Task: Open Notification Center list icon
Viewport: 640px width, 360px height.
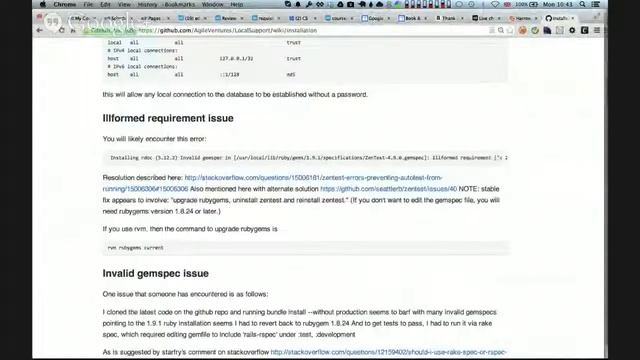Action: pos(596,4)
